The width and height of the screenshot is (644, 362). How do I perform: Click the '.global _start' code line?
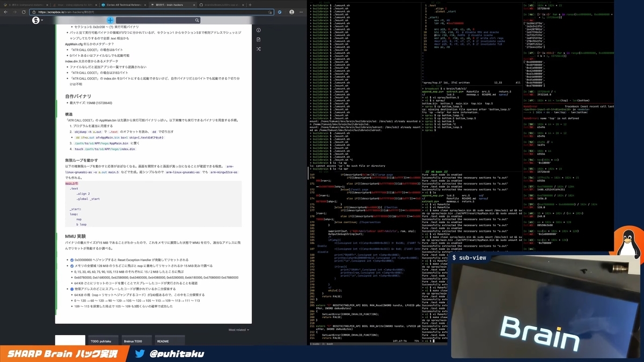[89, 199]
